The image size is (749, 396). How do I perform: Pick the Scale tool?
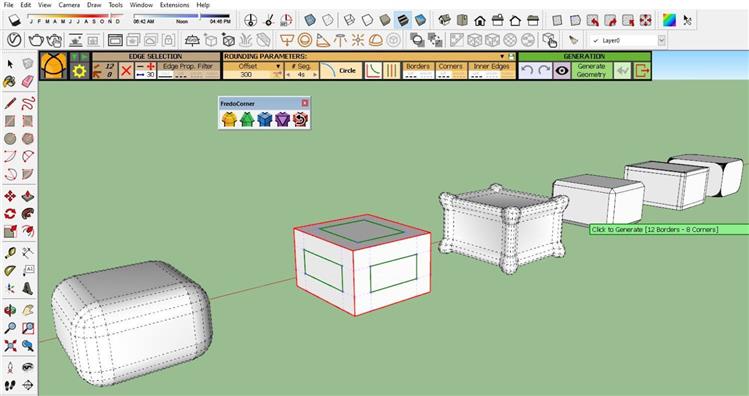click(x=10, y=232)
